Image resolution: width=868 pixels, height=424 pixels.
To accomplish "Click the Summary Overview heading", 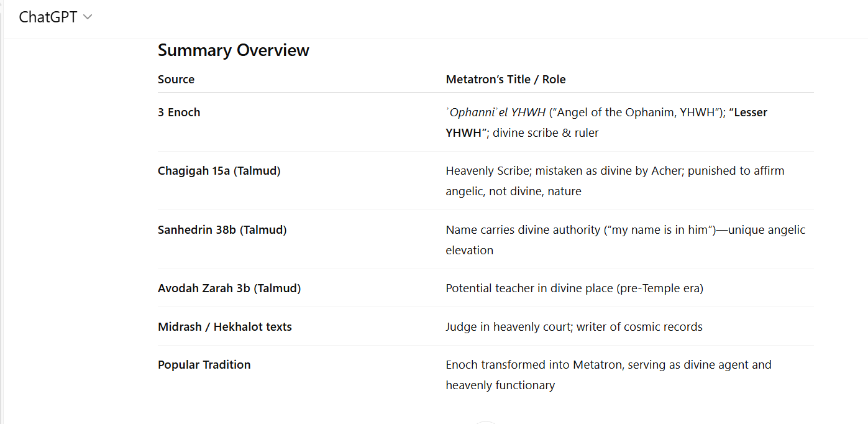I will click(x=233, y=50).
